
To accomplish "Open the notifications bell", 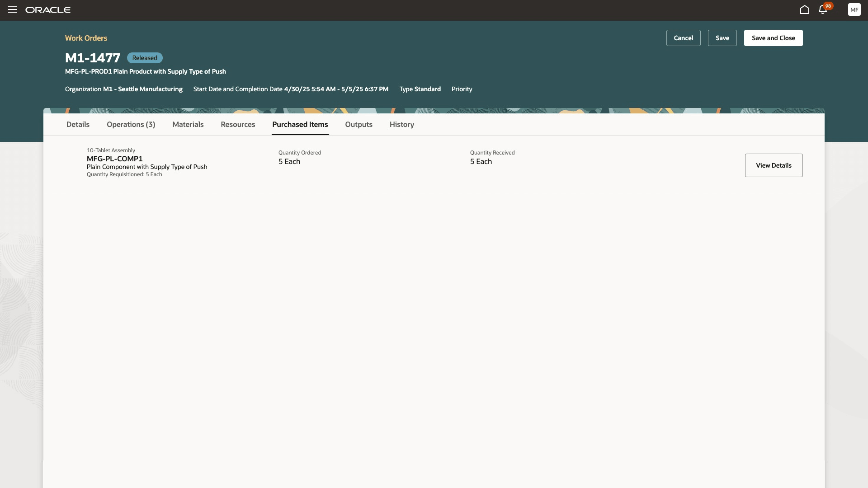I will (x=822, y=9).
